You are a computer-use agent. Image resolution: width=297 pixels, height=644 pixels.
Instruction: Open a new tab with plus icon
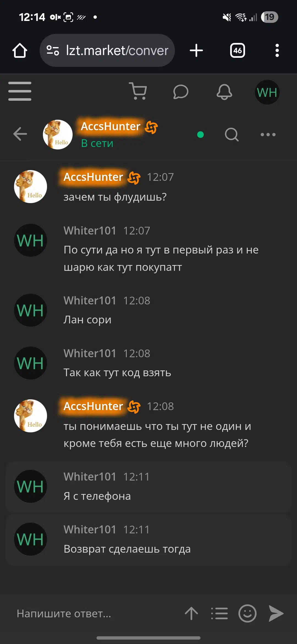(x=196, y=50)
